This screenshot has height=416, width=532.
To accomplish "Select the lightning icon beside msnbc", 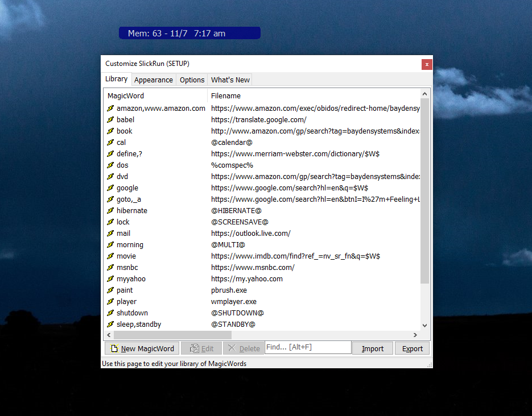I will (x=110, y=267).
